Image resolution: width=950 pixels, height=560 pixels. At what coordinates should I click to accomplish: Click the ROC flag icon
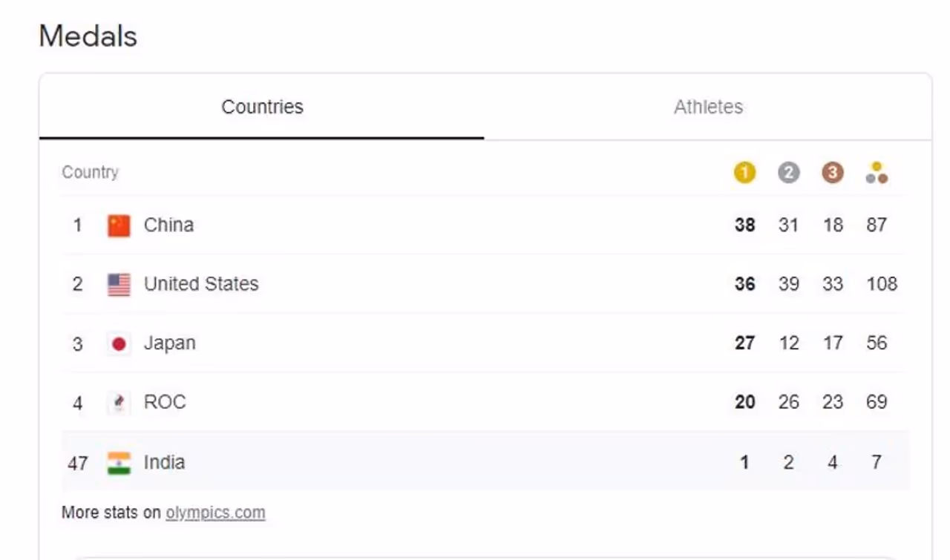119,403
